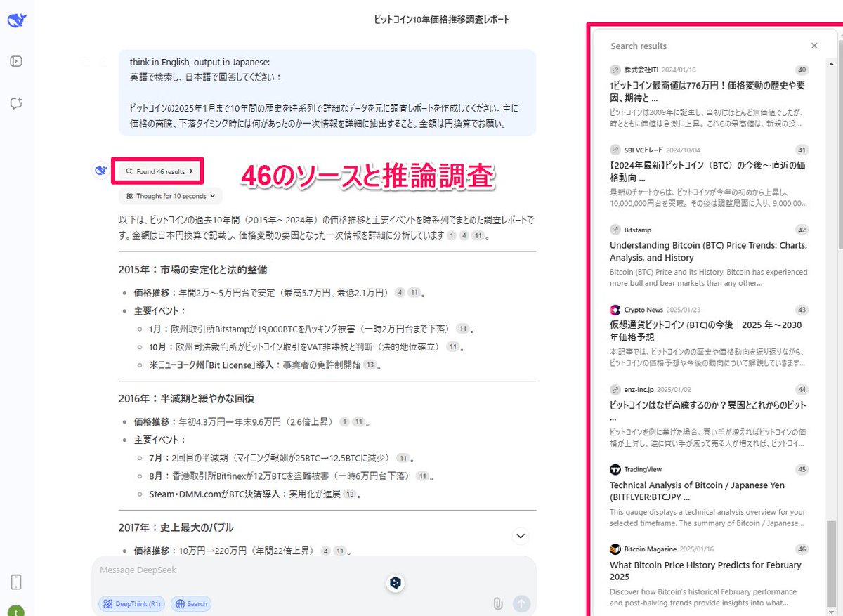This screenshot has height=616, width=843.
Task: Click result number badge 46
Action: click(x=802, y=549)
